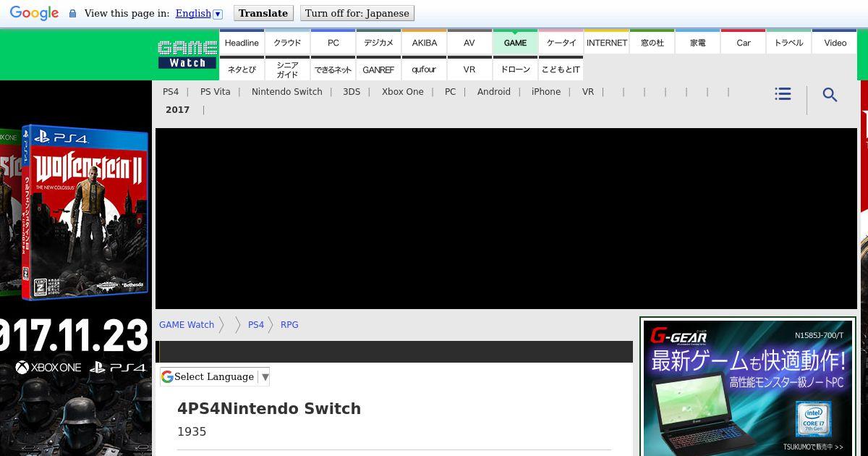Click the Wolfenstein II PS4 box art ad
868x456 pixels.
click(85, 212)
